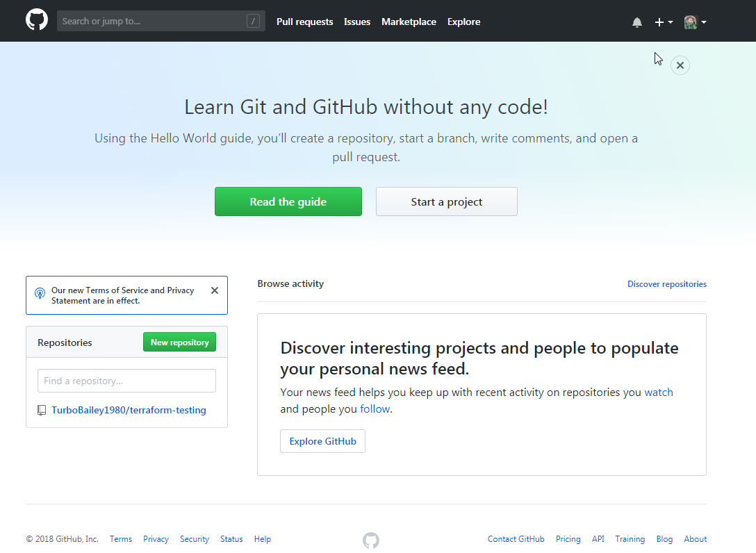The image size is (756, 553).
Task: Open Status footer link
Action: [231, 539]
